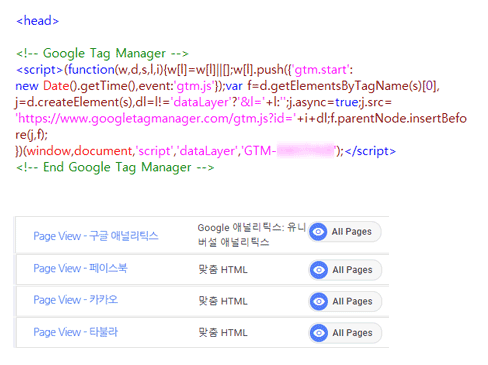Click the eye icon in the 카카오 row

[319, 301]
